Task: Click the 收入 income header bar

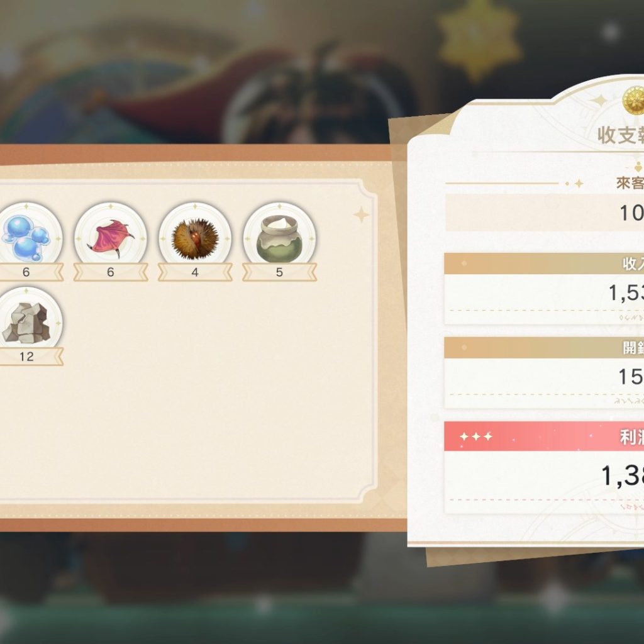Action: (x=544, y=264)
